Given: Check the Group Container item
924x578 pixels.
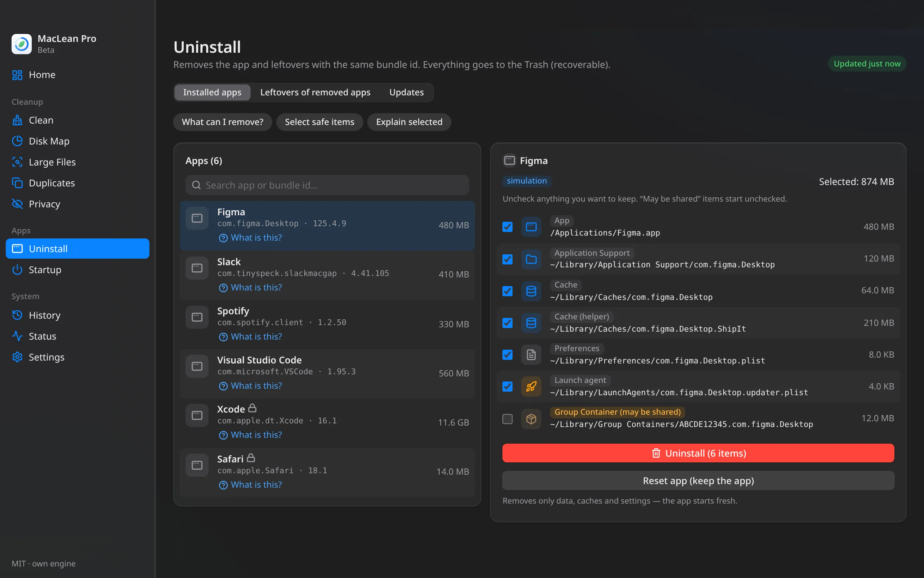Looking at the screenshot, I should 507,419.
